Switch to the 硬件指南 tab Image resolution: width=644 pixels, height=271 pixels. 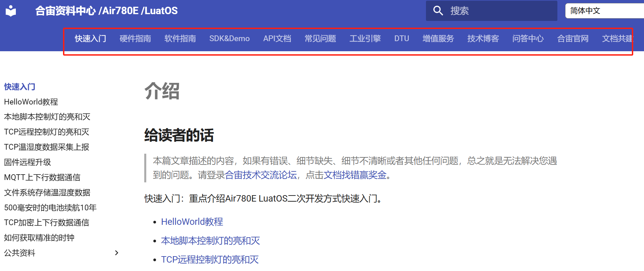coord(135,39)
